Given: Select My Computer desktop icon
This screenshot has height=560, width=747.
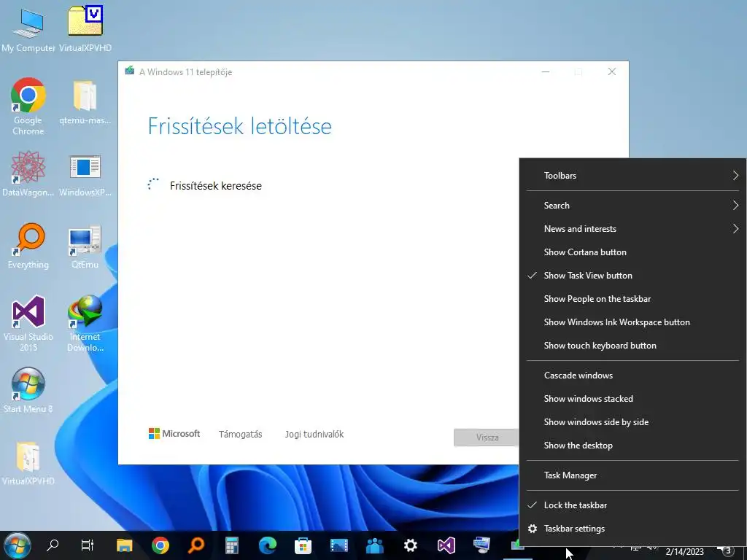Looking at the screenshot, I should [28, 30].
